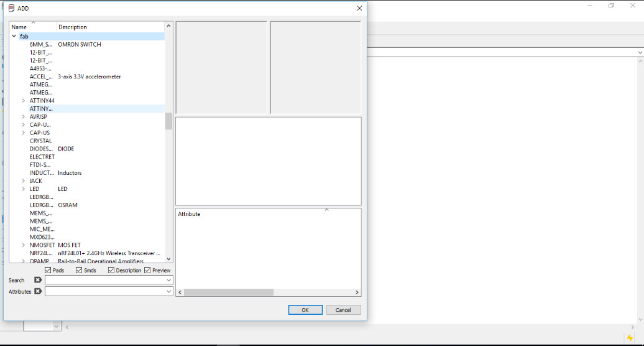Click the Attribute panel horizontal scrollbar thumb
This screenshot has height=346, width=644.
click(x=229, y=292)
